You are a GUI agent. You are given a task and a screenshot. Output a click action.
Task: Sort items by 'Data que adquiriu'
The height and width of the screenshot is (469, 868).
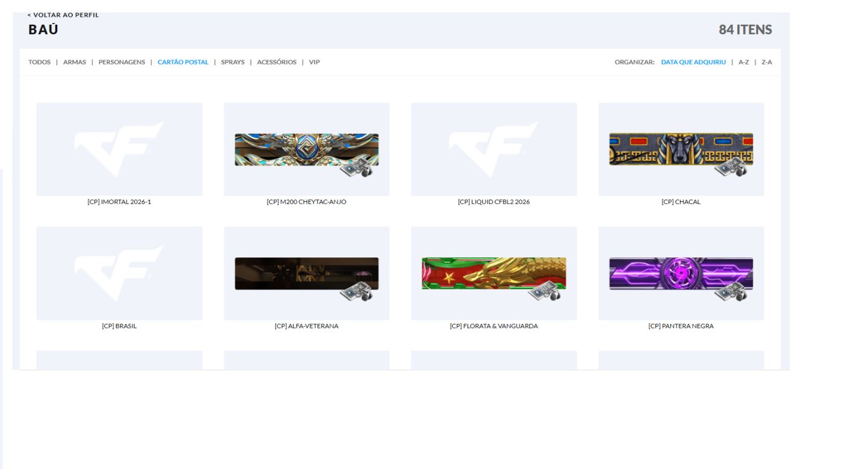(693, 62)
